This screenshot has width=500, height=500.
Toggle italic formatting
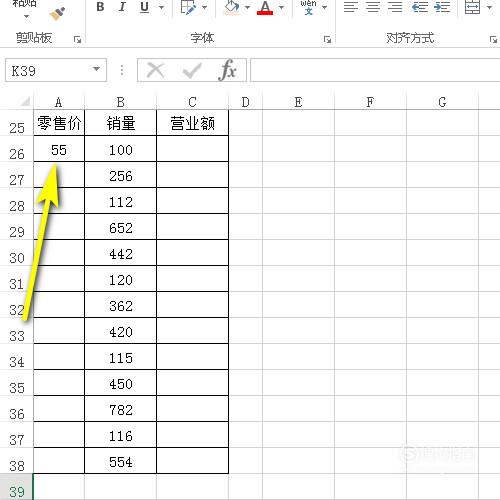click(122, 7)
